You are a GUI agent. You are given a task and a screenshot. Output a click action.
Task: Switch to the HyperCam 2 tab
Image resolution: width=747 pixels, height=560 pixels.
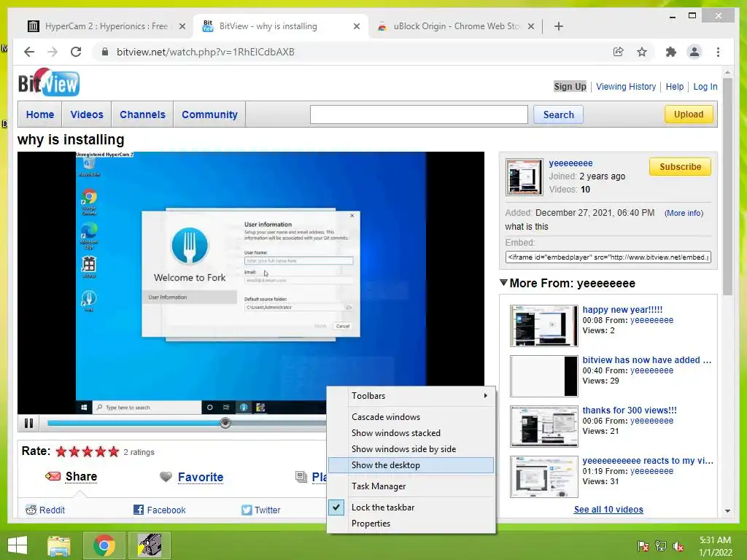[106, 26]
